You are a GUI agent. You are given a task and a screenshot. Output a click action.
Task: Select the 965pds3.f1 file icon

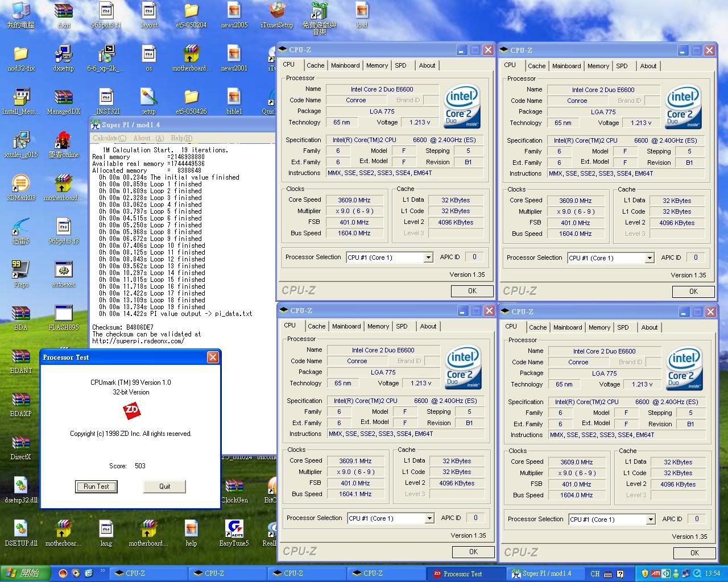click(x=106, y=15)
